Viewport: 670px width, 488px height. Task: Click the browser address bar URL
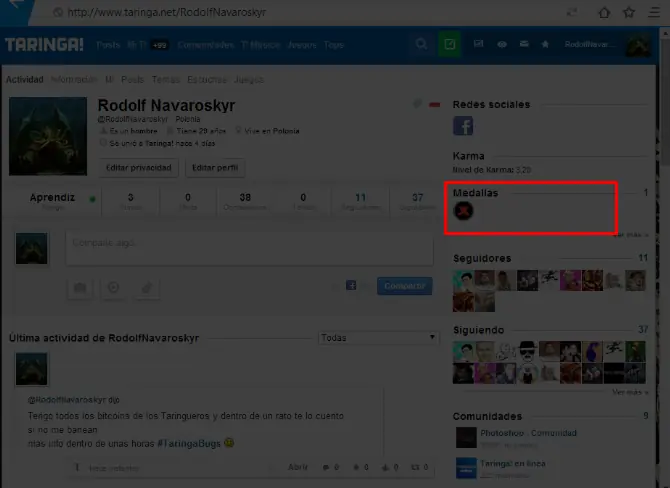(167, 12)
